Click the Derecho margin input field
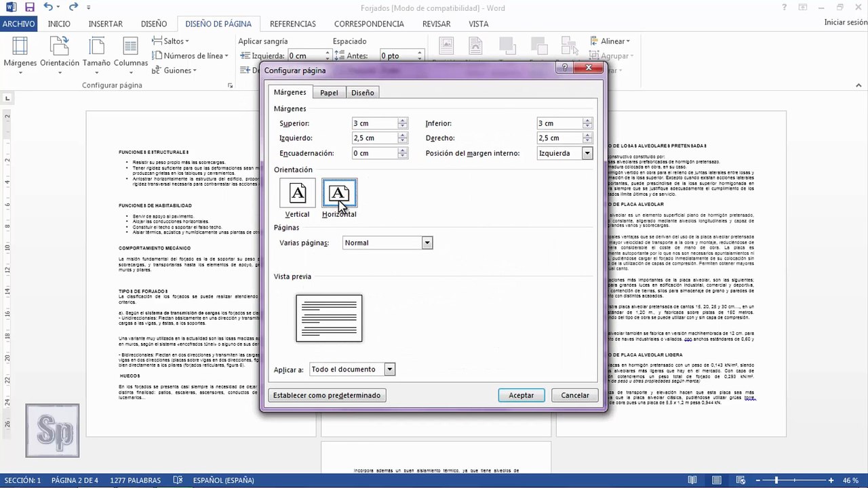 [x=559, y=138]
